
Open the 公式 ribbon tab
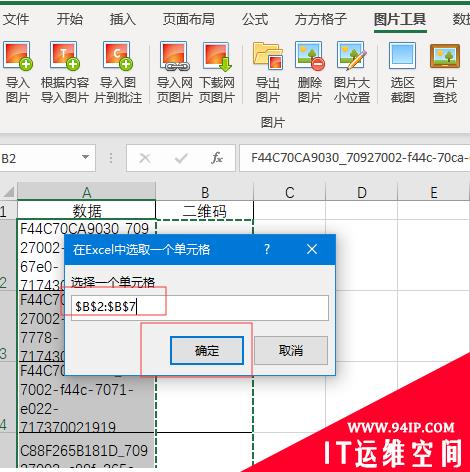(x=255, y=19)
